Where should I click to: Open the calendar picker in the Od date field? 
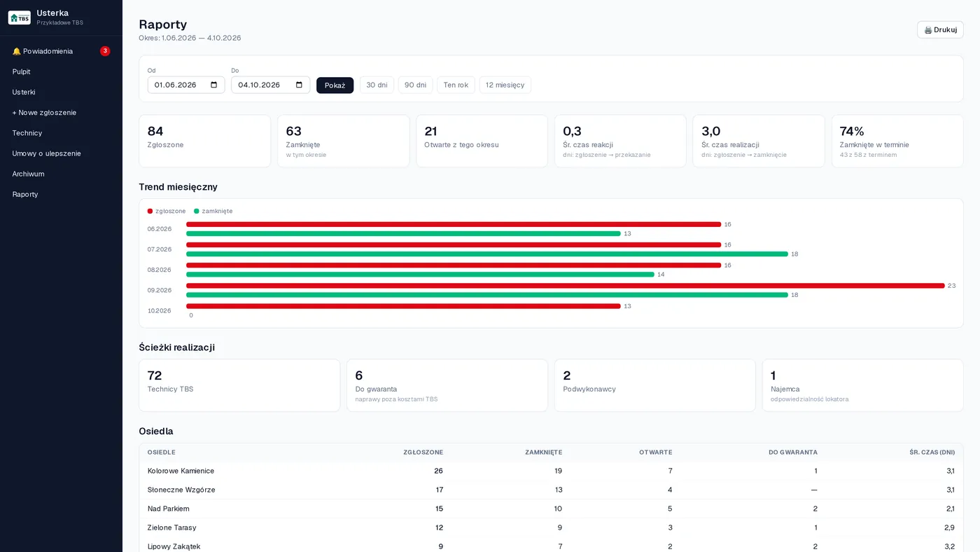coord(214,85)
